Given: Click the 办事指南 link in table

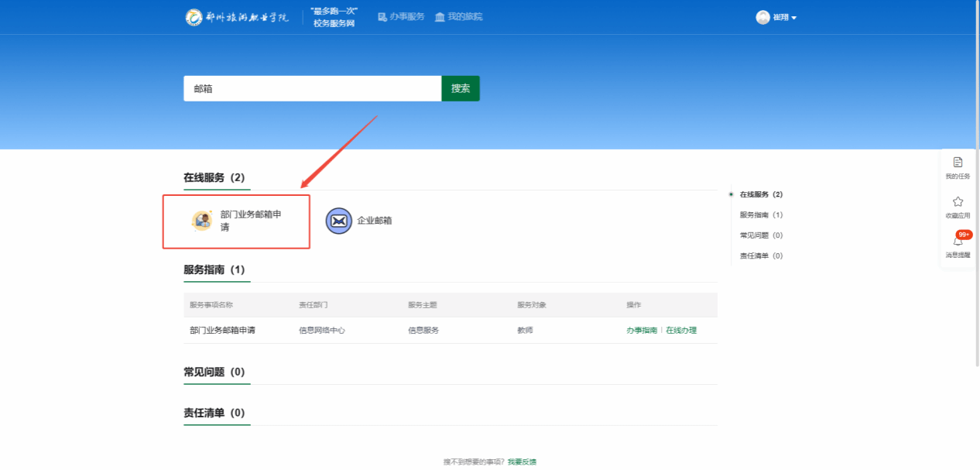Looking at the screenshot, I should (641, 330).
